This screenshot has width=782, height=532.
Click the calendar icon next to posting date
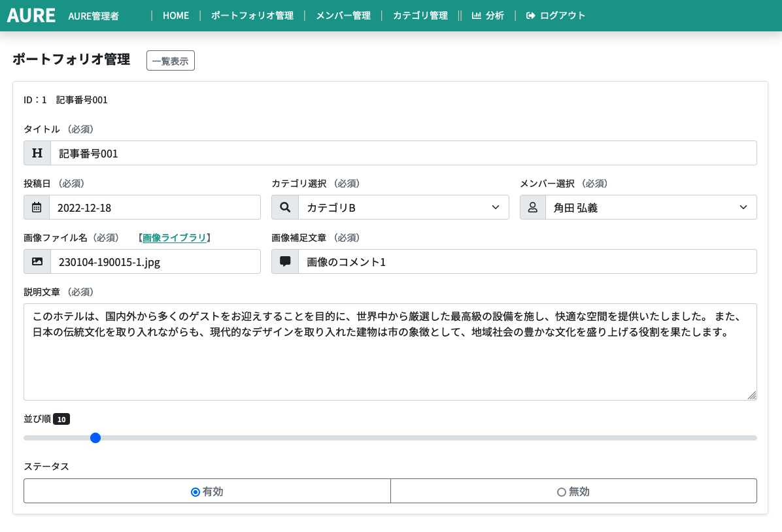(37, 207)
